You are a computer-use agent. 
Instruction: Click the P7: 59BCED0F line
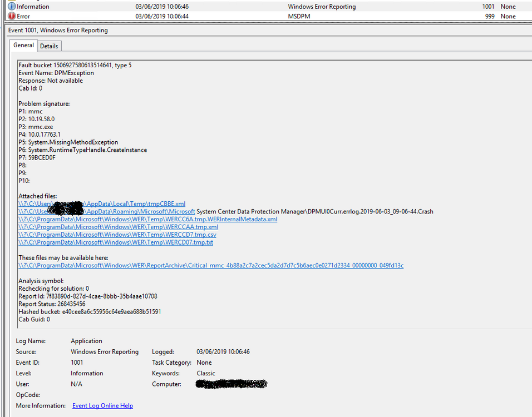[37, 158]
